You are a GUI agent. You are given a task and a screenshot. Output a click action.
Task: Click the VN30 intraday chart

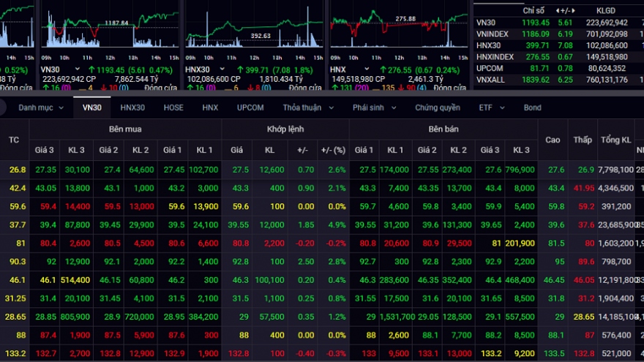click(110, 28)
